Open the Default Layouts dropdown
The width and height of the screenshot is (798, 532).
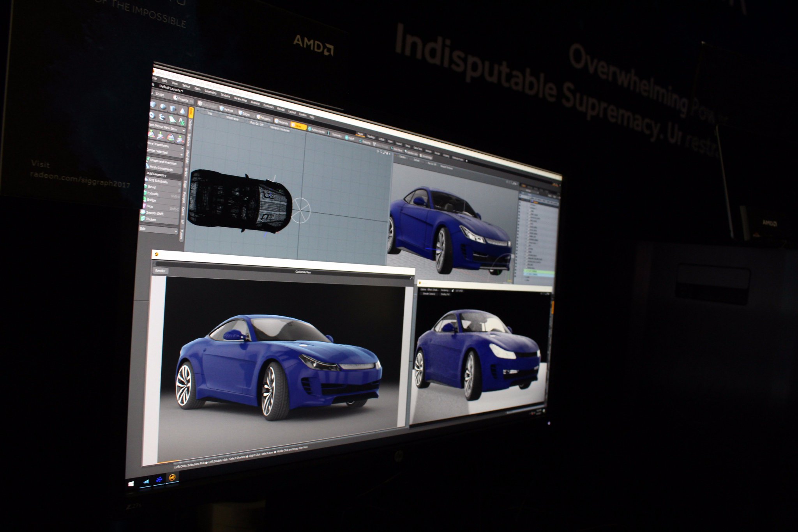click(x=171, y=89)
